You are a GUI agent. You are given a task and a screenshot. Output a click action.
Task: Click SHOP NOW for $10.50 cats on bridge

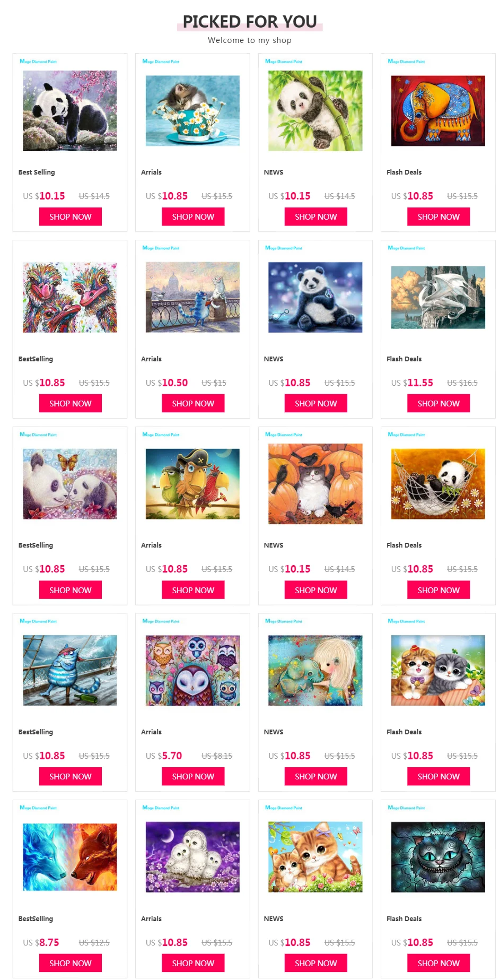tap(193, 403)
